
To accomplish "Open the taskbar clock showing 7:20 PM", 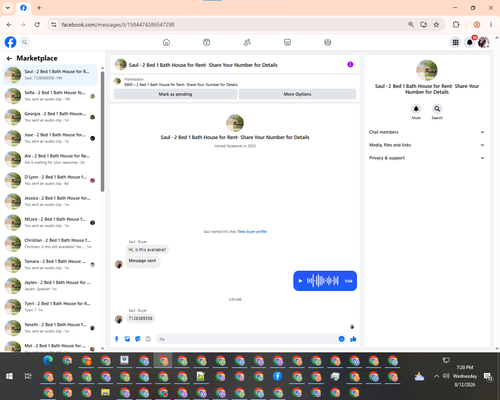I will pyautogui.click(x=465, y=376).
